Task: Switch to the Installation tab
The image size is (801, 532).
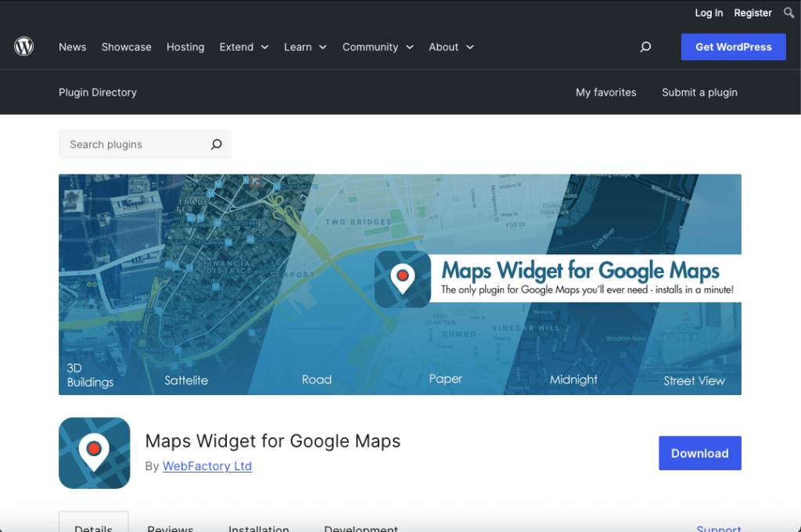Action: point(258,528)
